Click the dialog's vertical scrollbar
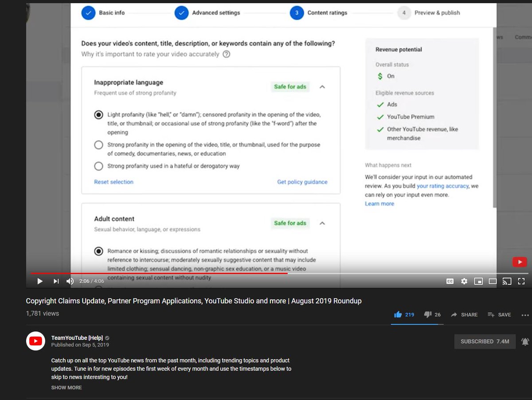This screenshot has height=400, width=532. pyautogui.click(x=495, y=118)
